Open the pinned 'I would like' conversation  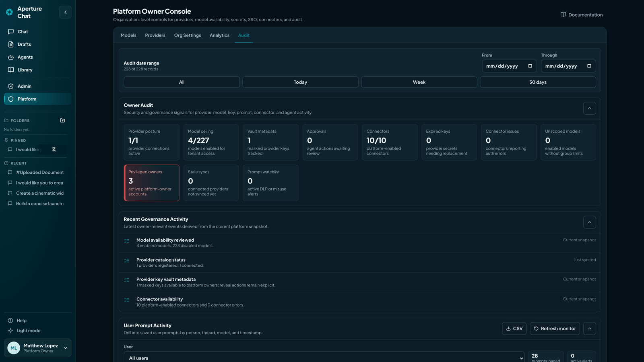[27, 150]
